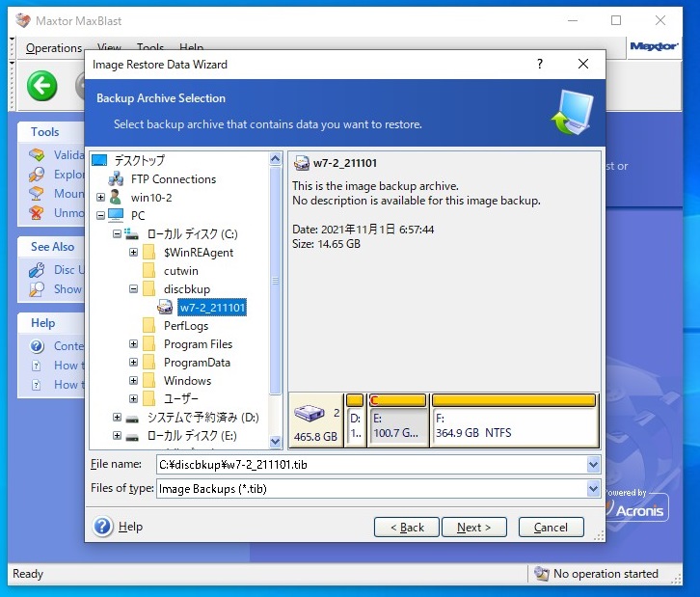This screenshot has width=700, height=597.
Task: Click the Validate tool icon in sidebar
Action: 37,155
